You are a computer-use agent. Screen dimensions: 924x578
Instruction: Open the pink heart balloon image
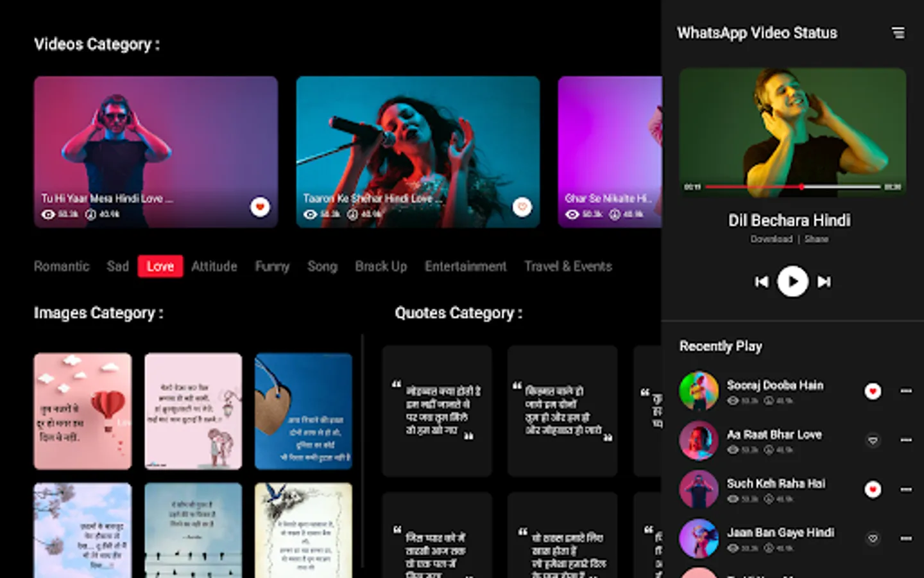pos(83,411)
